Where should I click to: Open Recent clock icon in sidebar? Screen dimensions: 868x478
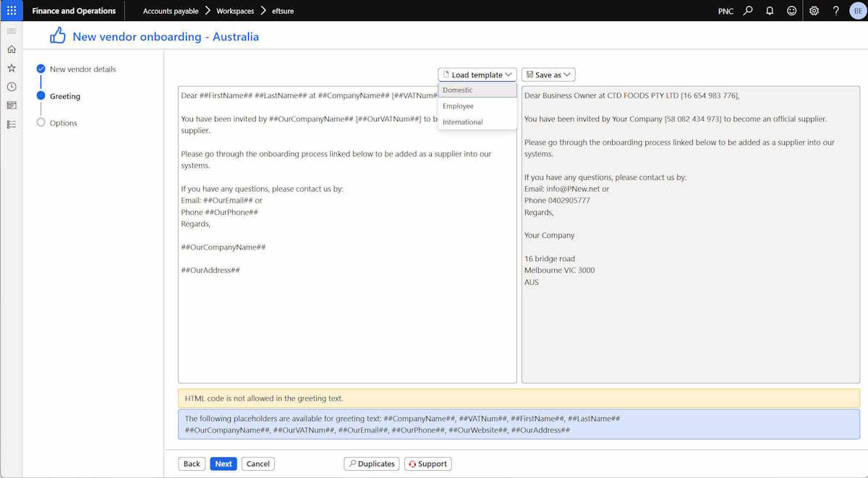(x=11, y=87)
